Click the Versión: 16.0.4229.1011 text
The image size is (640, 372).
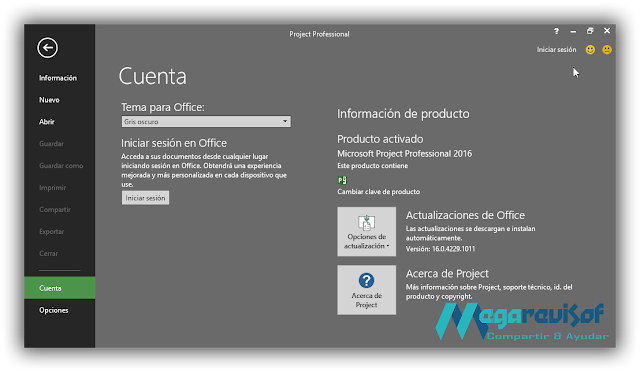coord(440,249)
